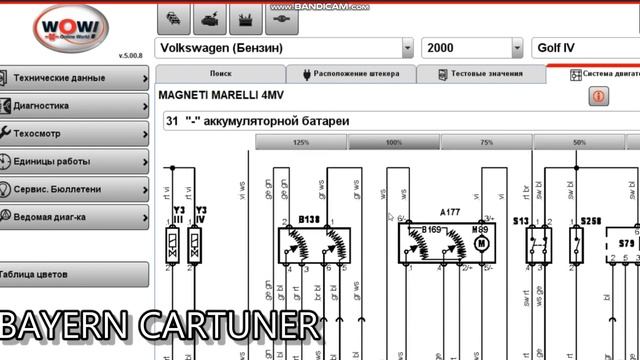Click the battery/electrical toolbar icon
This screenshot has height=360, width=640.
click(x=246, y=19)
